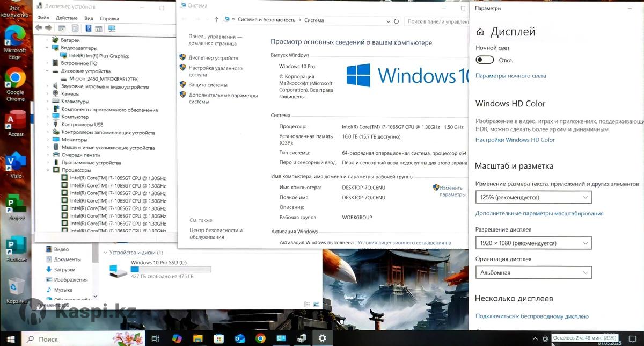Open the Справка menu
This screenshot has width=644, height=346.
(109, 18)
